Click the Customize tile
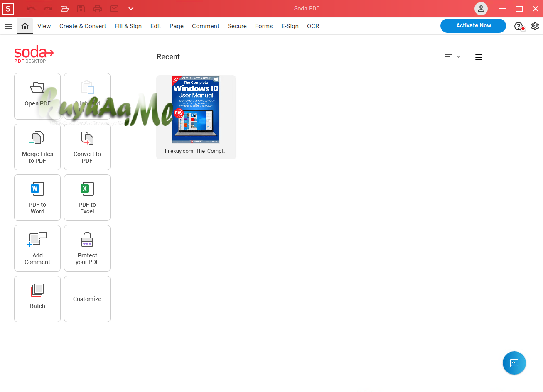This screenshot has height=392, width=543. (x=87, y=299)
